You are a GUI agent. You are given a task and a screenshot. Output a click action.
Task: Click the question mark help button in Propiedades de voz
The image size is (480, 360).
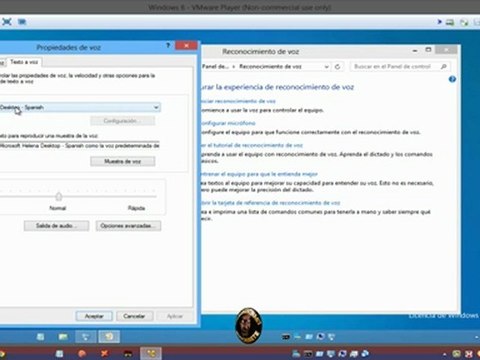[x=168, y=45]
